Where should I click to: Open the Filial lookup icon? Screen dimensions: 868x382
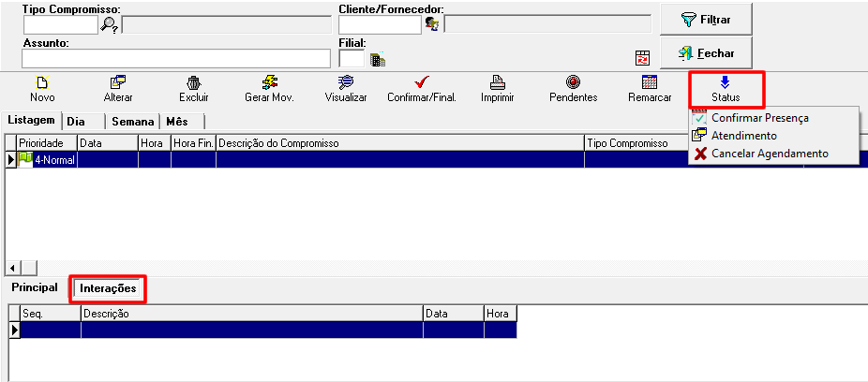coord(378,60)
